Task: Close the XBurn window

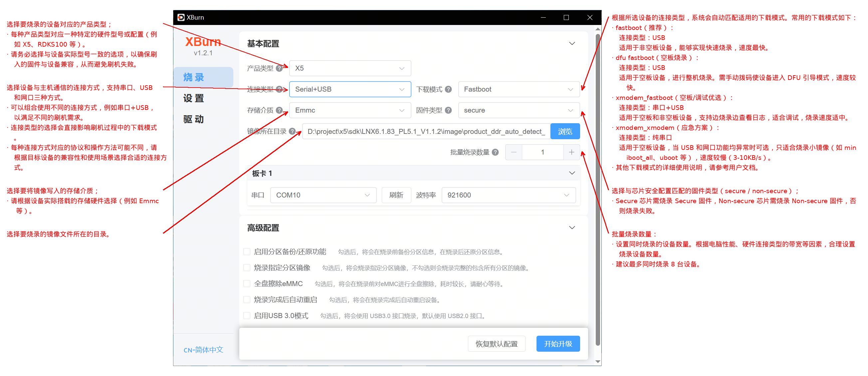Action: [x=590, y=17]
